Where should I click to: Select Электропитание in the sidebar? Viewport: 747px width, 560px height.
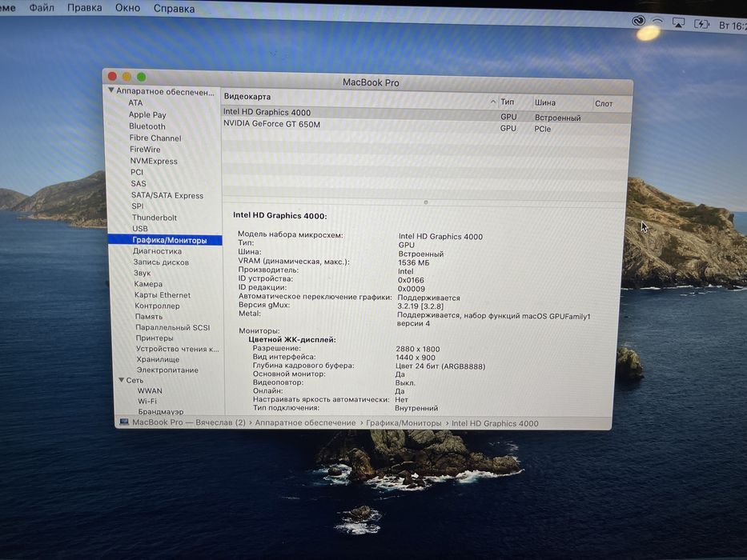click(167, 370)
